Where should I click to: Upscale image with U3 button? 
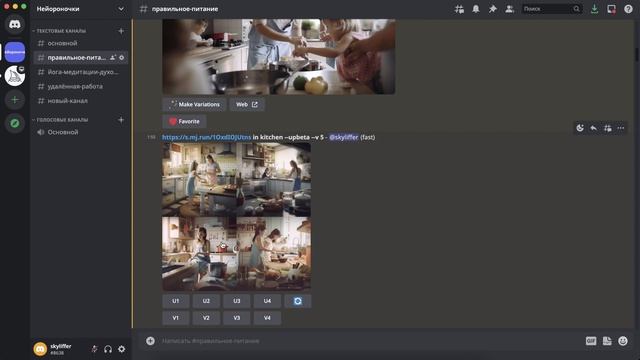237,301
